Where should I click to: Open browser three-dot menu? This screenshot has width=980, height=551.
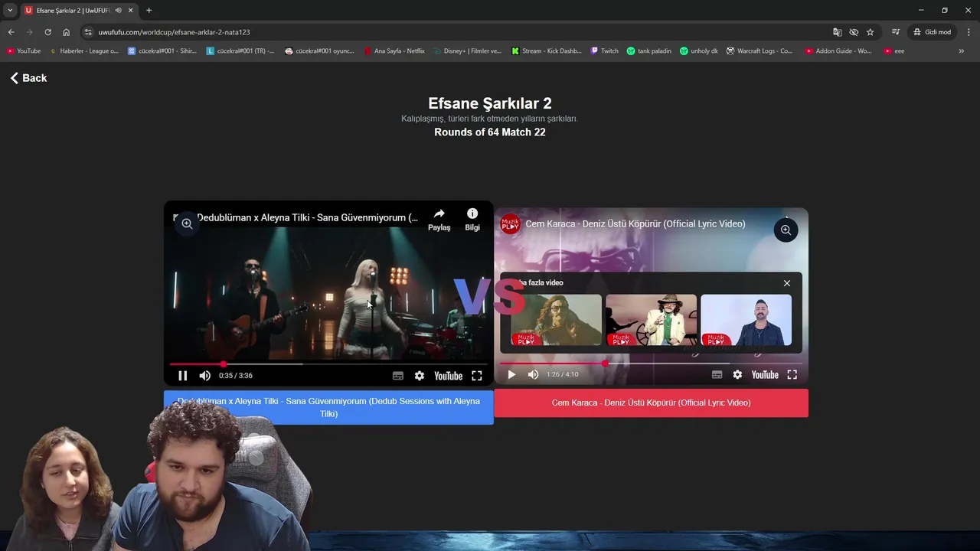pyautogui.click(x=969, y=32)
